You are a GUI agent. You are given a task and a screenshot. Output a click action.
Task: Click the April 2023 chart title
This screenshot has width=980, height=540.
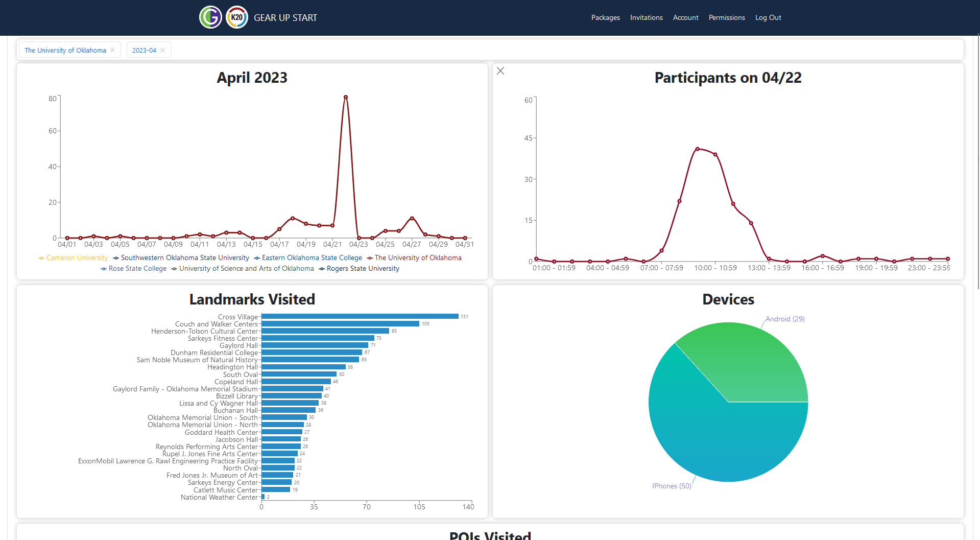click(252, 78)
